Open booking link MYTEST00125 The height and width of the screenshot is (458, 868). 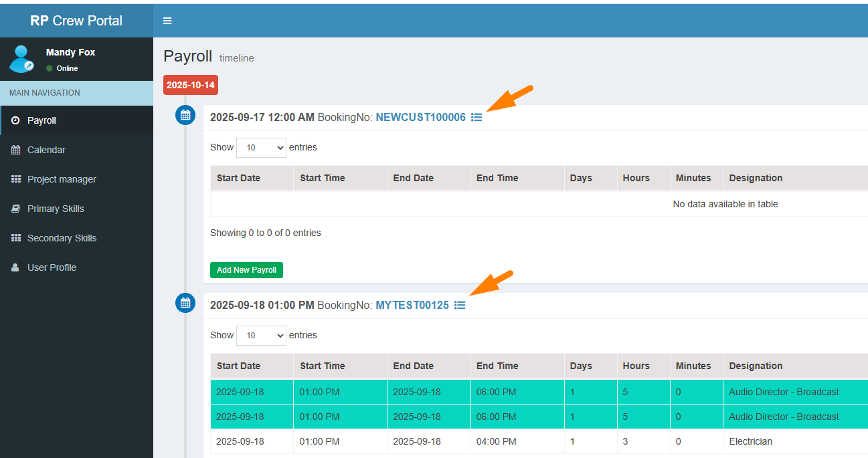412,305
